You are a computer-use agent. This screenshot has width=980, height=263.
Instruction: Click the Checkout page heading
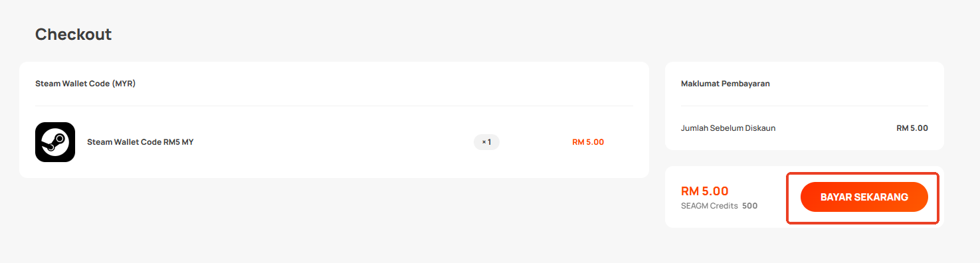tap(73, 35)
